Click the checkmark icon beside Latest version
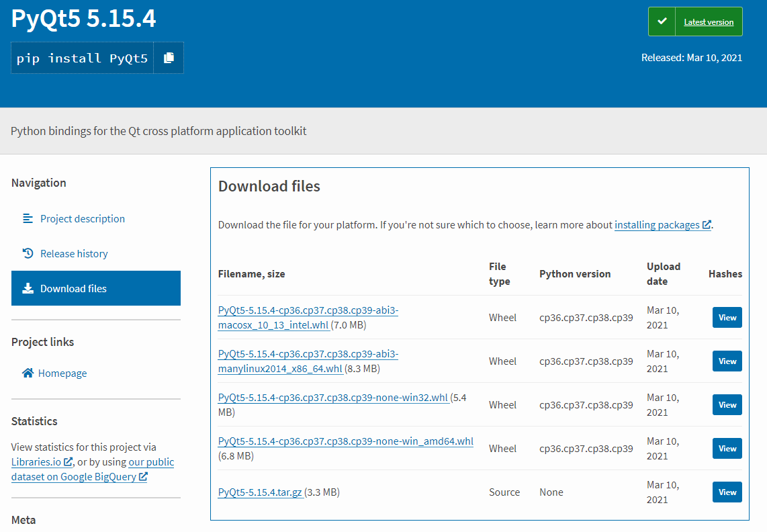The width and height of the screenshot is (767, 532). (x=662, y=21)
